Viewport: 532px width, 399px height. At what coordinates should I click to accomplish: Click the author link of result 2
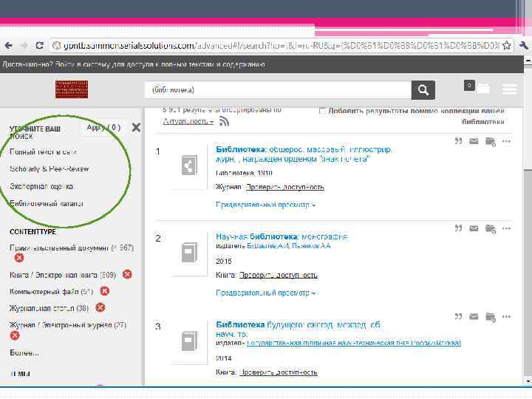pos(288,245)
